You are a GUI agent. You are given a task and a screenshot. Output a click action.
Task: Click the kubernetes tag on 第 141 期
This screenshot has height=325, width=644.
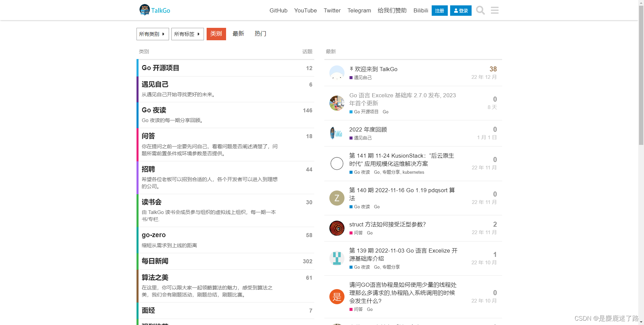point(413,172)
